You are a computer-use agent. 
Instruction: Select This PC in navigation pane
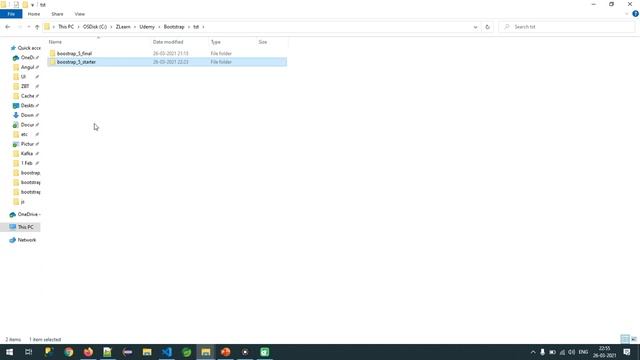point(21,227)
